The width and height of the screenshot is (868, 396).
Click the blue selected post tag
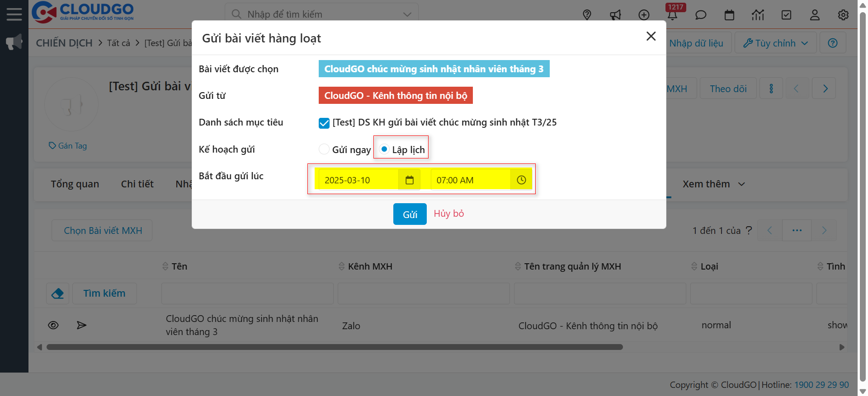click(x=434, y=69)
